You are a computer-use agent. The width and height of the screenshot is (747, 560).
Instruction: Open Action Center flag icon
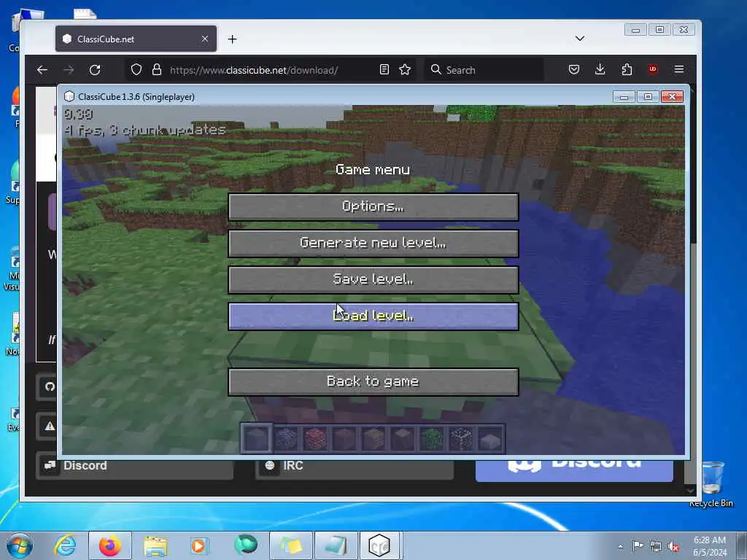[x=637, y=546]
